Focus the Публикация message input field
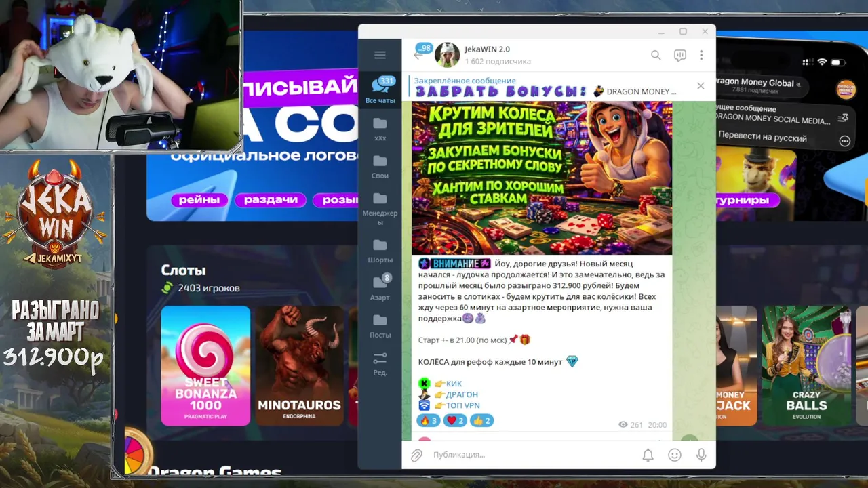The image size is (868, 488). 532,455
